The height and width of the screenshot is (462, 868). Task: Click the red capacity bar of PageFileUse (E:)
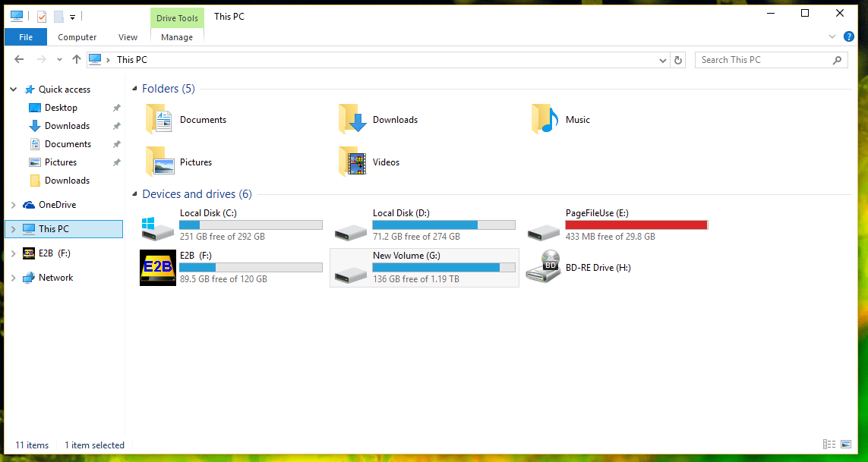(636, 225)
